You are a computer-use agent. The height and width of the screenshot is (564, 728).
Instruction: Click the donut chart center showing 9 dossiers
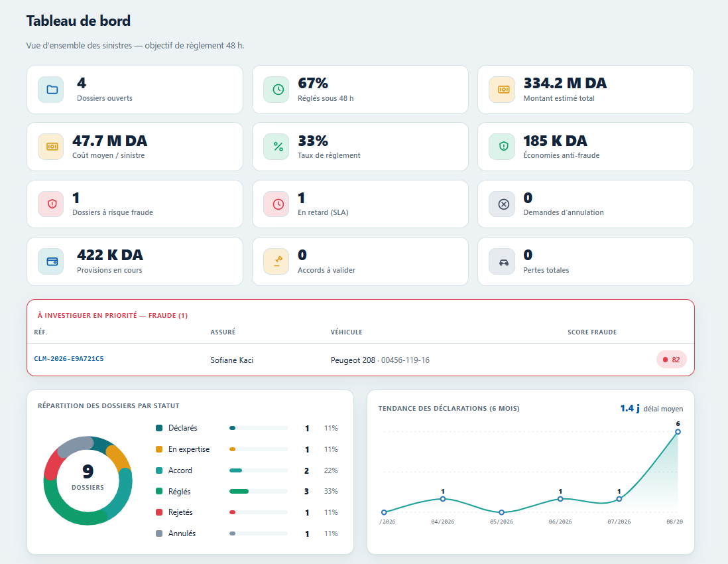88,477
